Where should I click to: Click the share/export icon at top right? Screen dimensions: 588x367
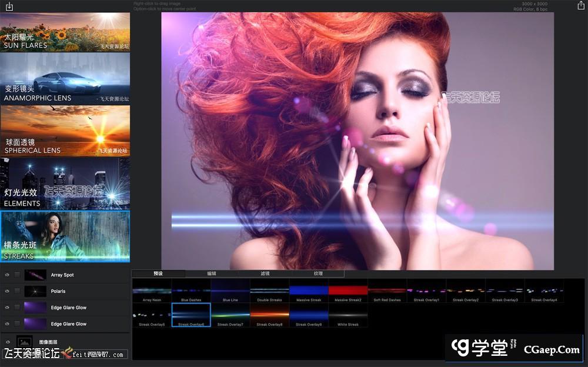[x=581, y=6]
